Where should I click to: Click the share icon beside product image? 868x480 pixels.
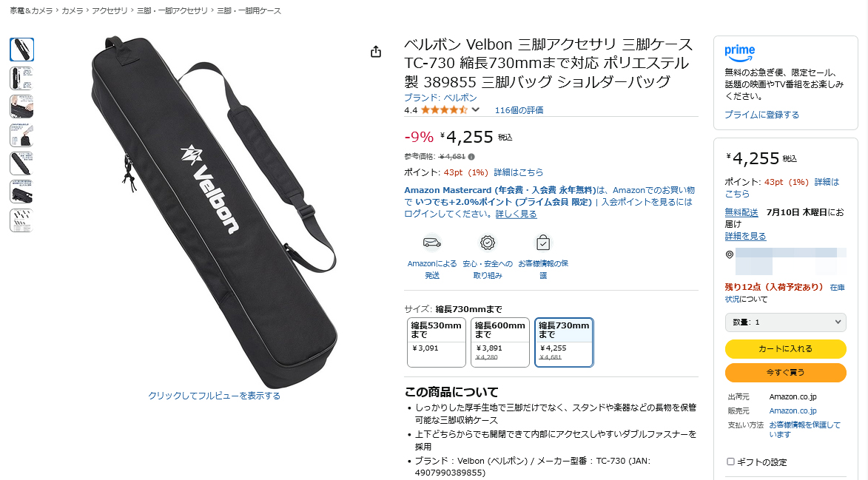click(376, 52)
